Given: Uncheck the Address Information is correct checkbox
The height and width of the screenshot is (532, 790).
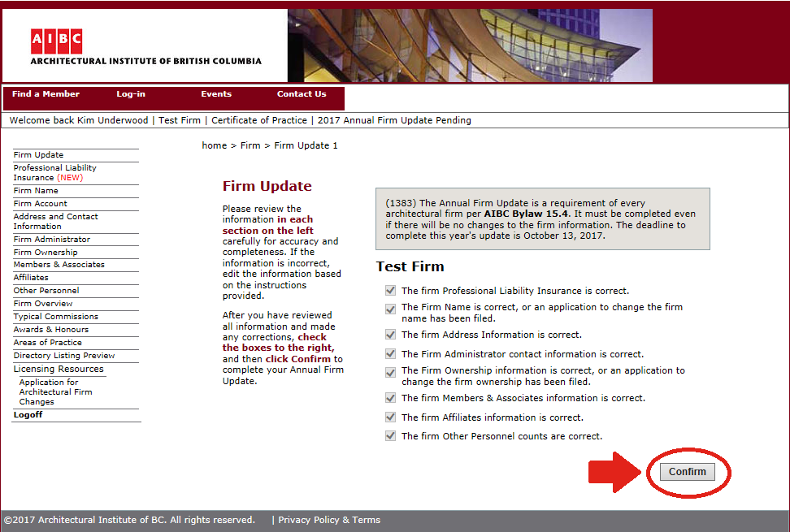Looking at the screenshot, I should (x=391, y=335).
